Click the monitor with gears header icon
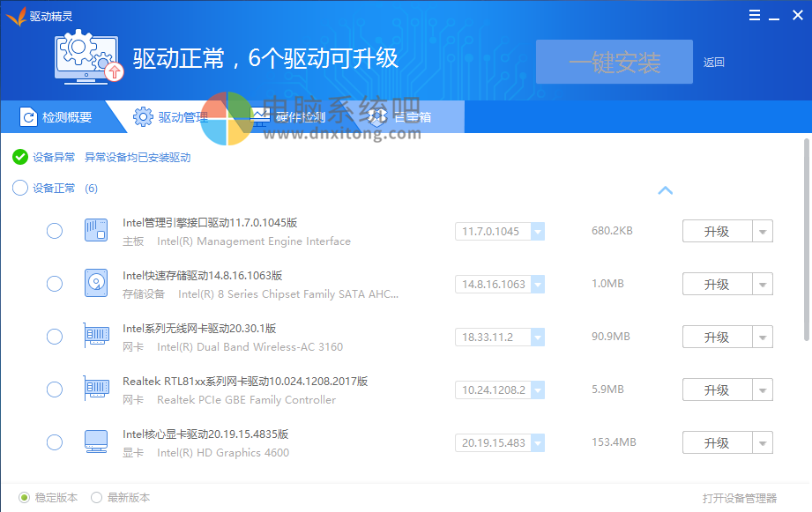This screenshot has height=512, width=812. tap(88, 57)
